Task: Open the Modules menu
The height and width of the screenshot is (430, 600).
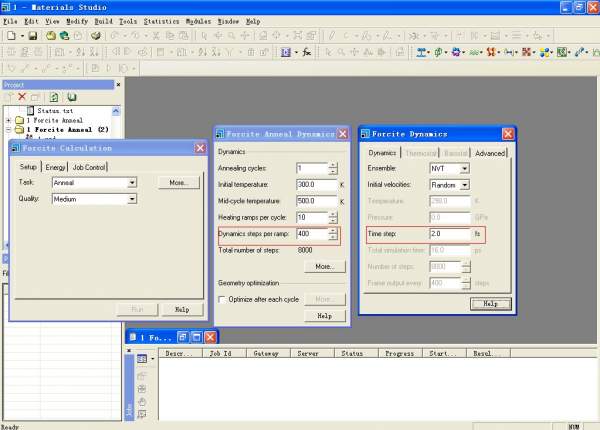Action: pyautogui.click(x=197, y=20)
